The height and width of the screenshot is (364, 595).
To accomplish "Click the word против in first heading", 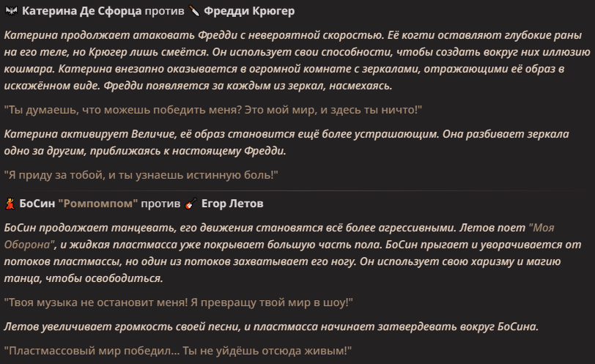I will click(x=164, y=12).
